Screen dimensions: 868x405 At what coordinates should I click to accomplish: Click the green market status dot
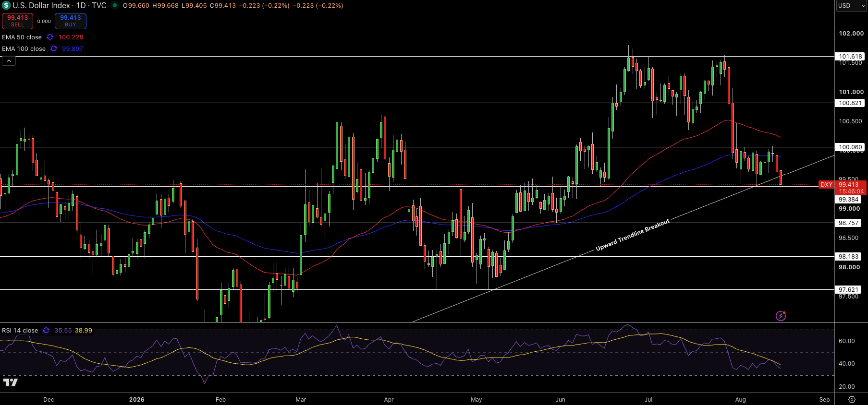point(115,6)
